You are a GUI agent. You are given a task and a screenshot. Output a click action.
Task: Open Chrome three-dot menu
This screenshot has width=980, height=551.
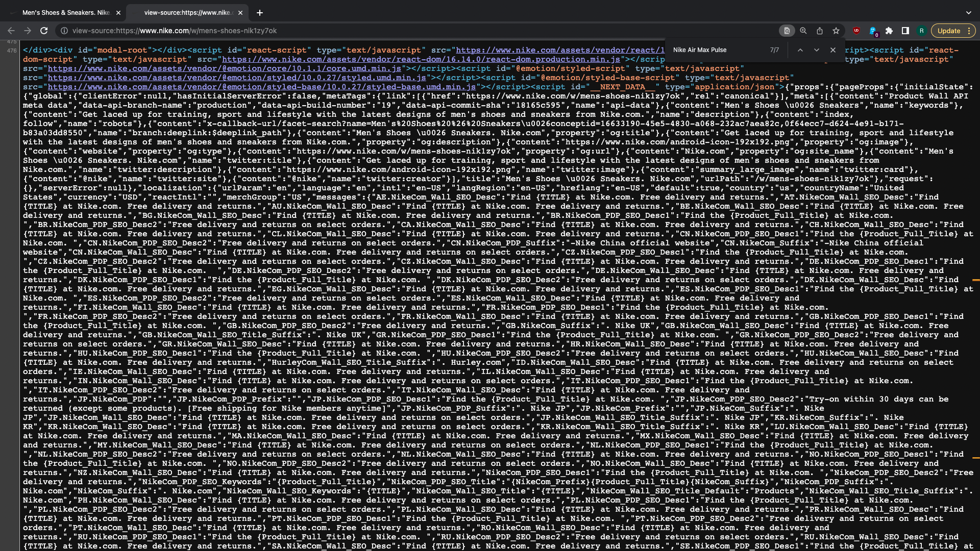click(x=969, y=31)
